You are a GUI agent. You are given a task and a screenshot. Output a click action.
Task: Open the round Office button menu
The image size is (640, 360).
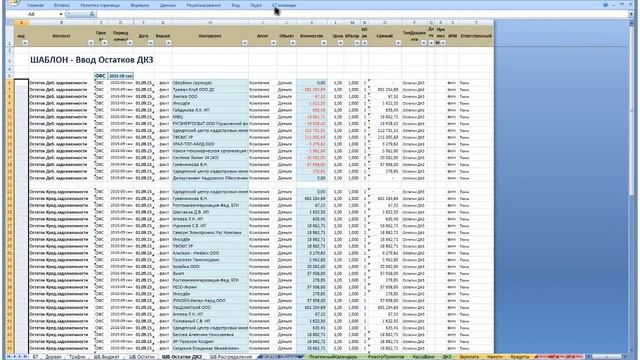point(13,2)
